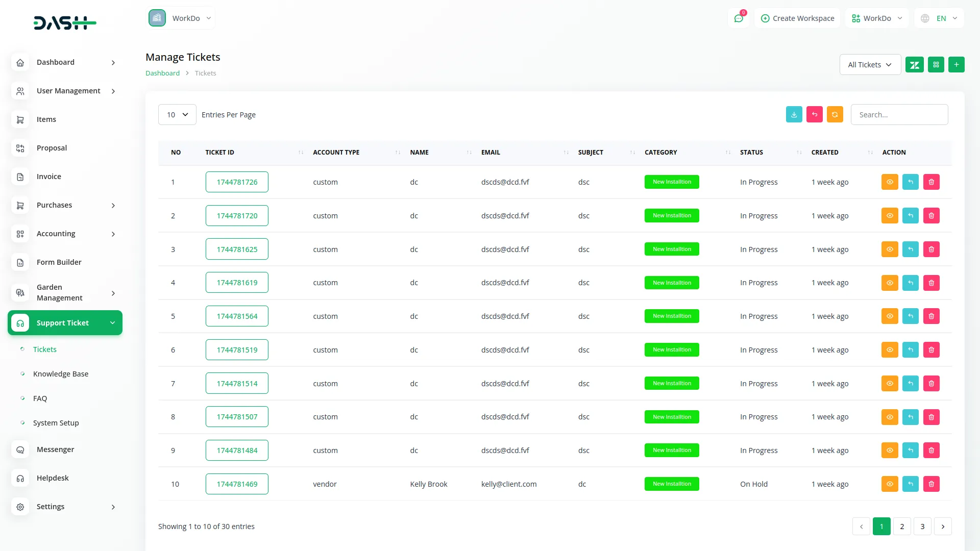
Task: Toggle sort on the STATUS column
Action: coord(799,152)
